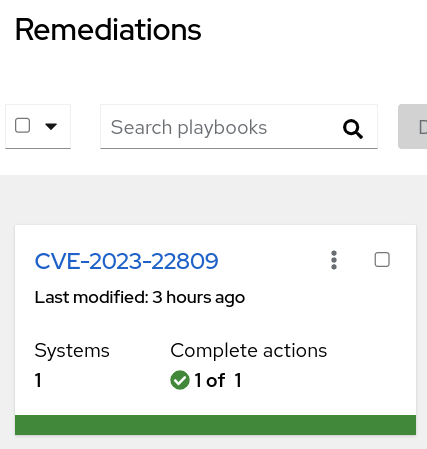
Task: Toggle the bulk select checkbox in toolbar
Action: (x=23, y=126)
